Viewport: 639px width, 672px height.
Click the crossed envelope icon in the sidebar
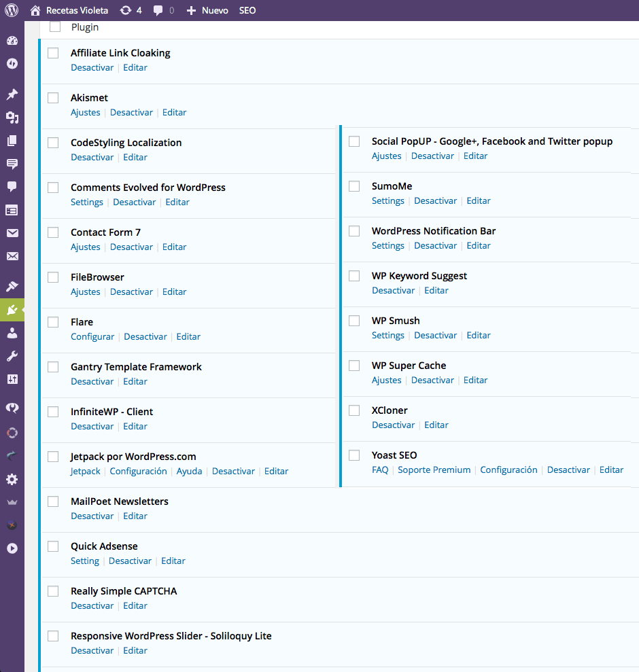pyautogui.click(x=12, y=256)
